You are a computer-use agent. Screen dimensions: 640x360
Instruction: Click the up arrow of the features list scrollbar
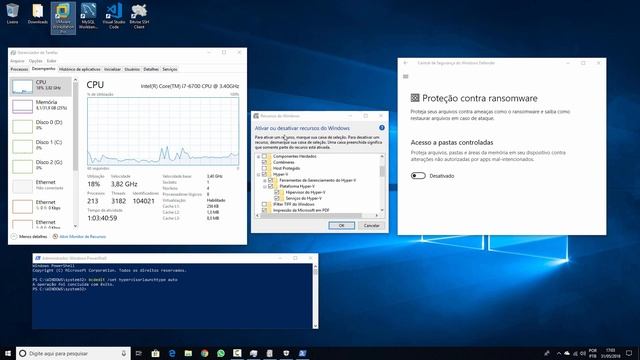[x=382, y=156]
